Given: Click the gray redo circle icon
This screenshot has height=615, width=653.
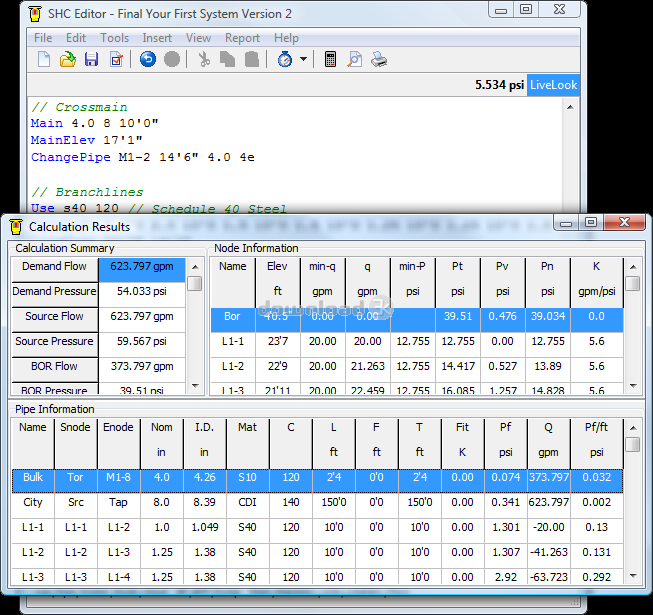Looking at the screenshot, I should (x=172, y=59).
